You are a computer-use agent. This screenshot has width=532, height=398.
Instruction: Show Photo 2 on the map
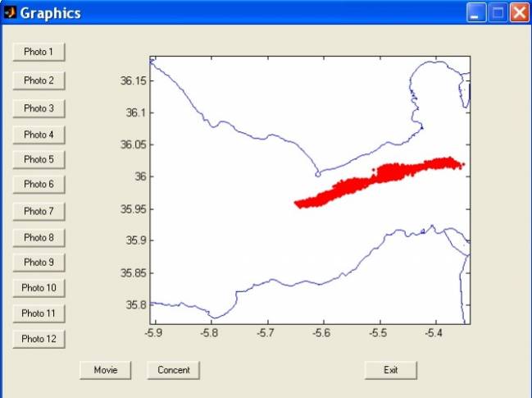39,80
